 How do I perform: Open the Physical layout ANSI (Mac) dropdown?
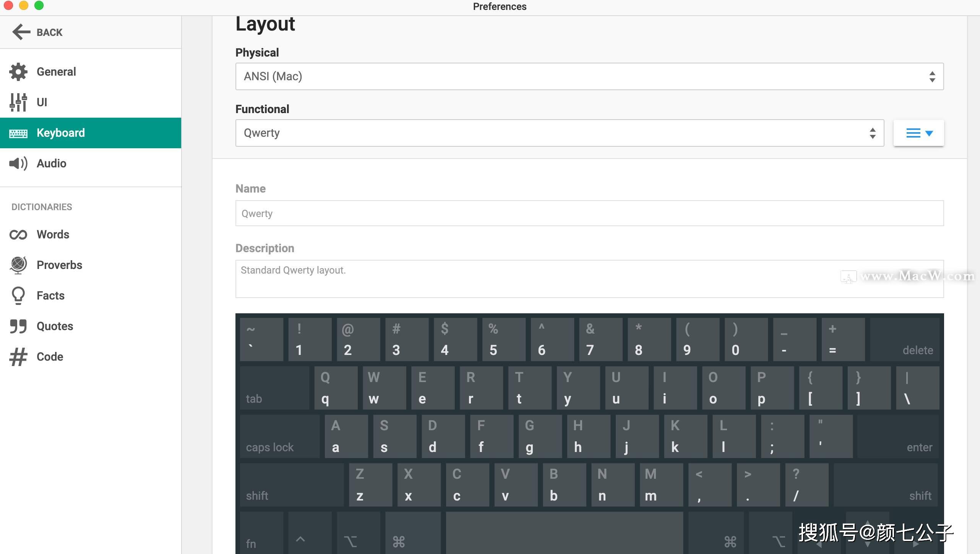[x=589, y=76]
